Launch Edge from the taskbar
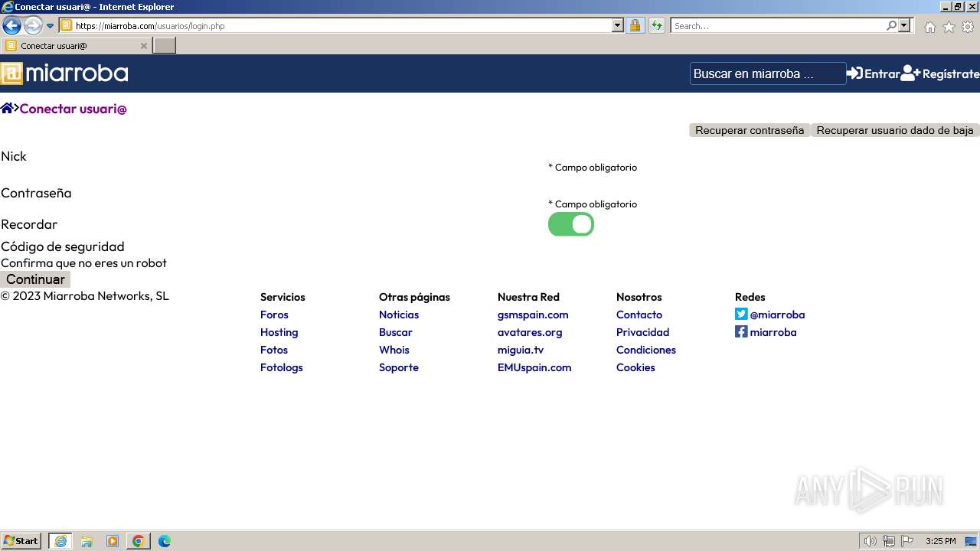The width and height of the screenshot is (980, 551). click(165, 541)
